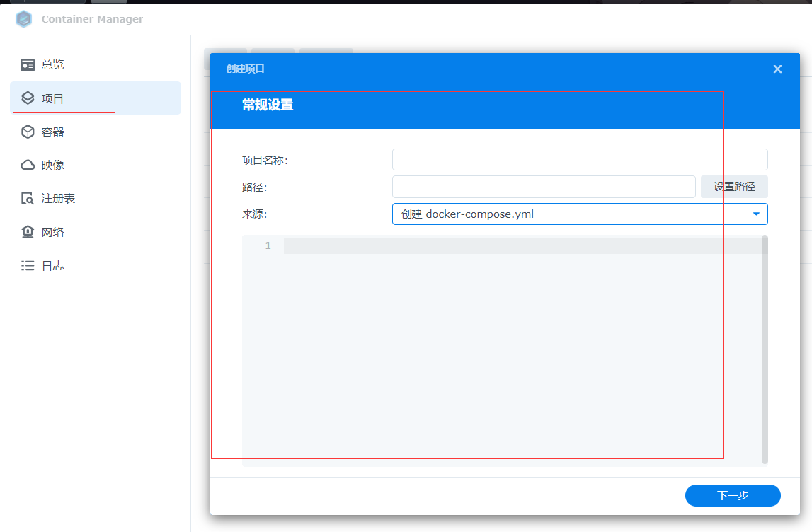The height and width of the screenshot is (532, 812).
Task: View the 日志 menu label
Action: 53,265
